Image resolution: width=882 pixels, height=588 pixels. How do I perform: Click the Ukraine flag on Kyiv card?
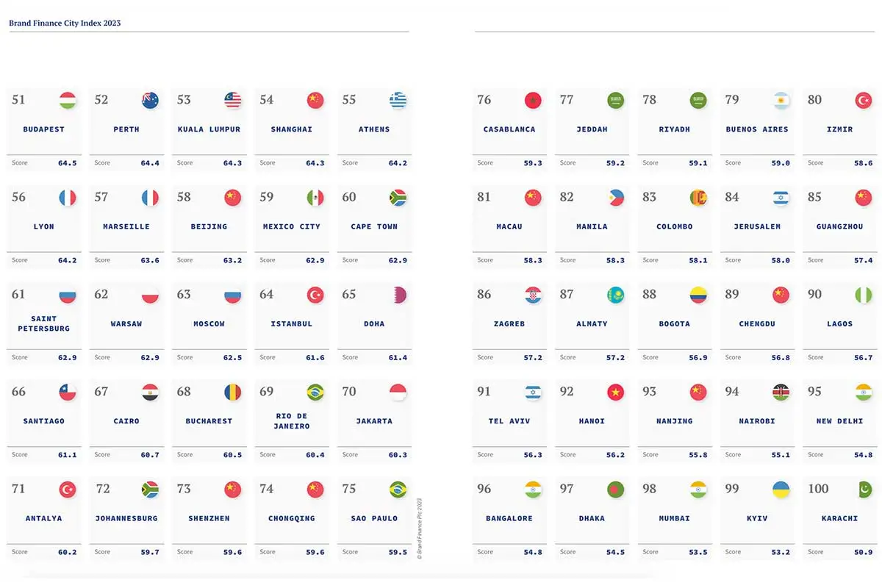781,490
